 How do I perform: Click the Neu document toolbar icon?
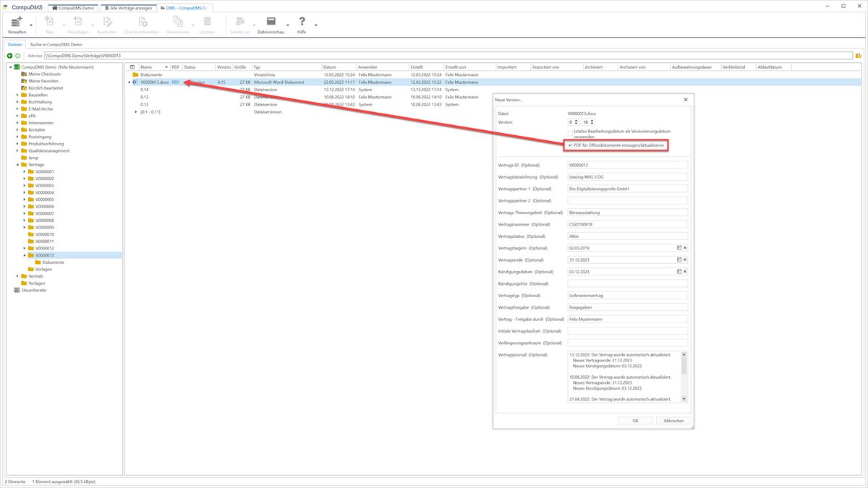(49, 22)
